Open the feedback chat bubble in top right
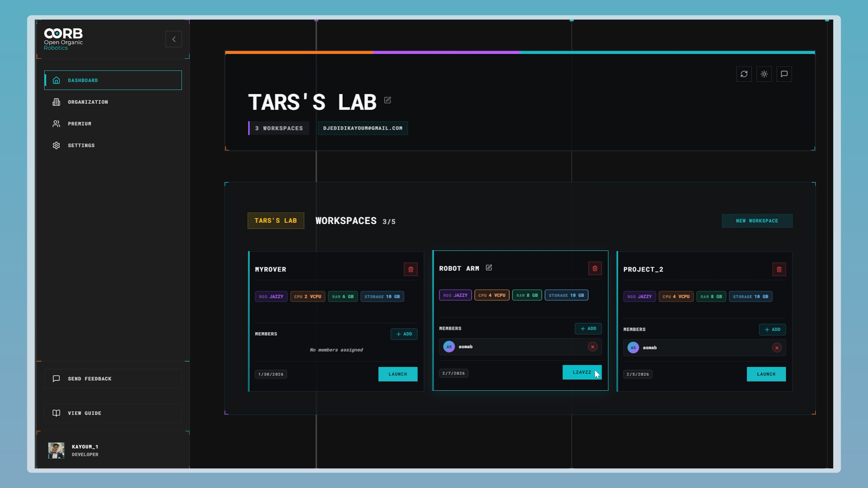The image size is (868, 488). [x=784, y=74]
